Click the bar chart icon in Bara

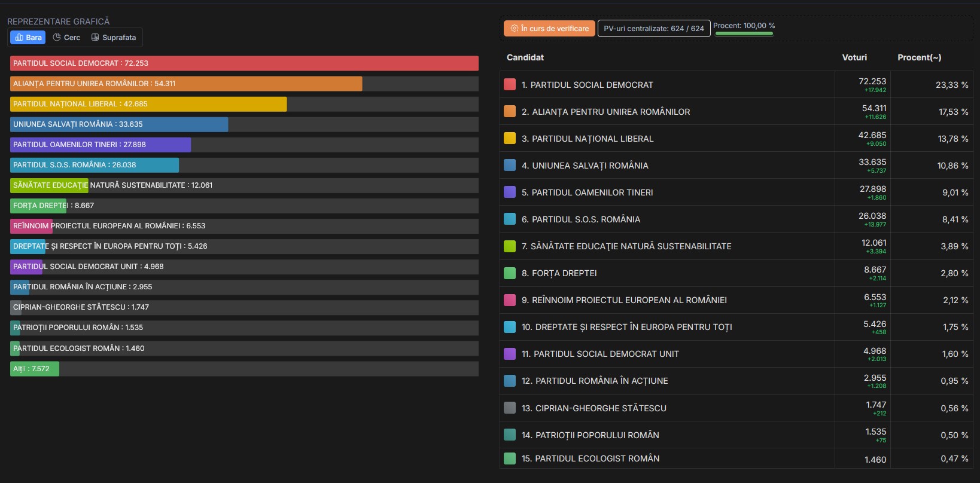[19, 37]
